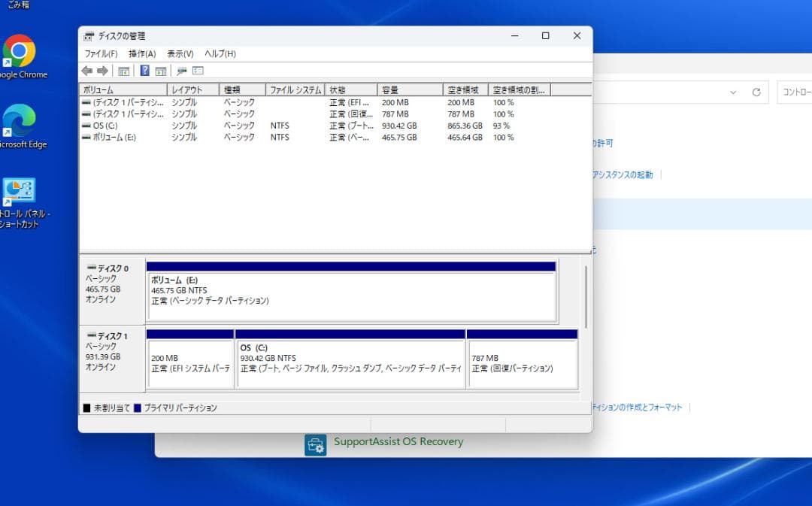Click the SupportAssist OS Recovery icon
The height and width of the screenshot is (506, 812).
315,444
